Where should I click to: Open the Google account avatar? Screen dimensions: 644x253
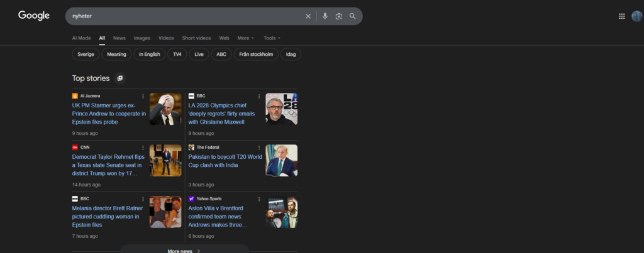(636, 16)
